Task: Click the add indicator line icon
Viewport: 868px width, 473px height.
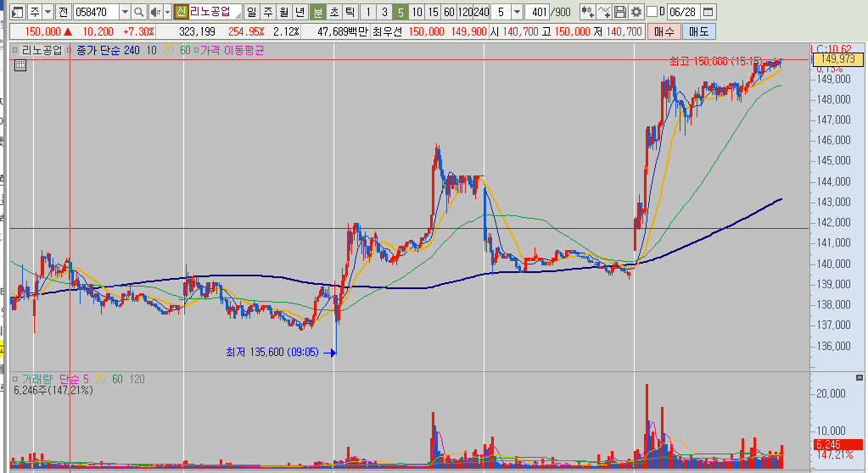Action: tap(604, 12)
